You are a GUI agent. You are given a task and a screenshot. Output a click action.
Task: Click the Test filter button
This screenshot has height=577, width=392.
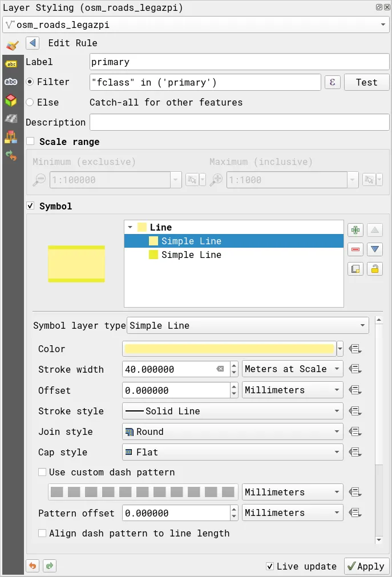[x=366, y=82]
